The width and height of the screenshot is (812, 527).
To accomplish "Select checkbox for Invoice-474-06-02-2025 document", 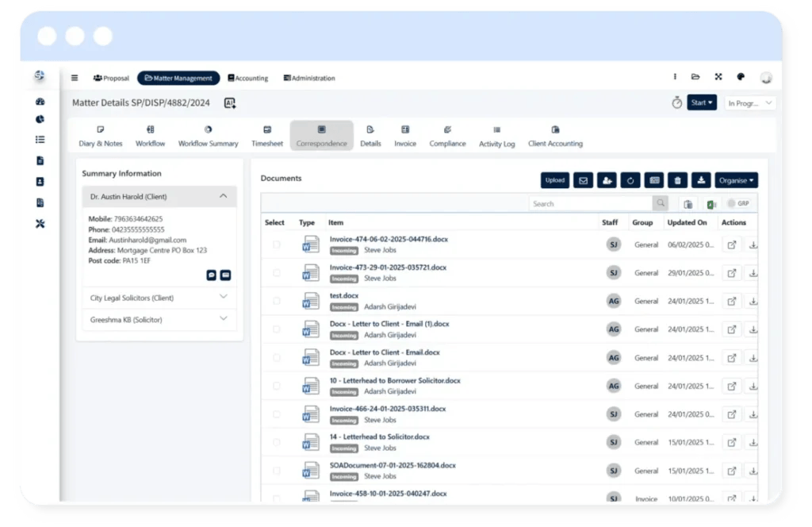I will pyautogui.click(x=277, y=245).
